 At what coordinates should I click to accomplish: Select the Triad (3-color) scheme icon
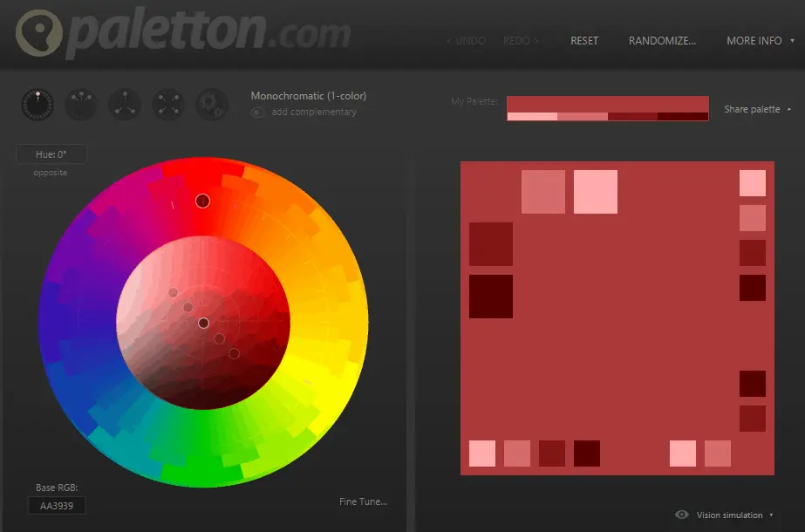click(125, 105)
